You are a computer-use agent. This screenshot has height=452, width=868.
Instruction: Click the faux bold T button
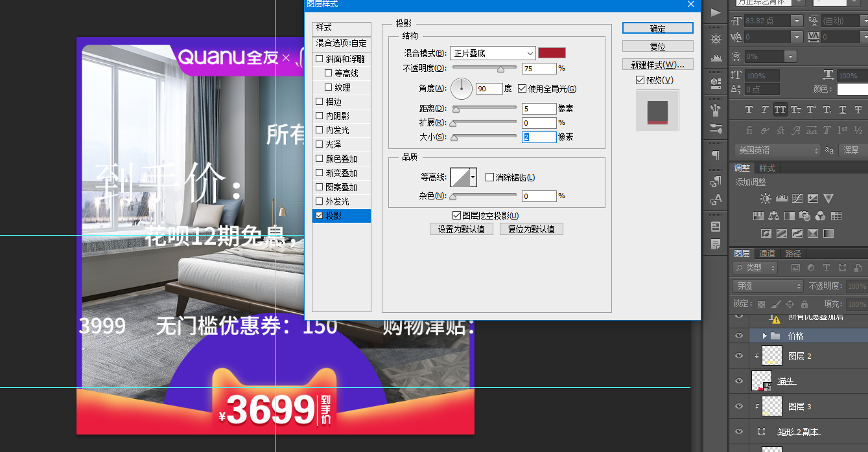pos(749,109)
